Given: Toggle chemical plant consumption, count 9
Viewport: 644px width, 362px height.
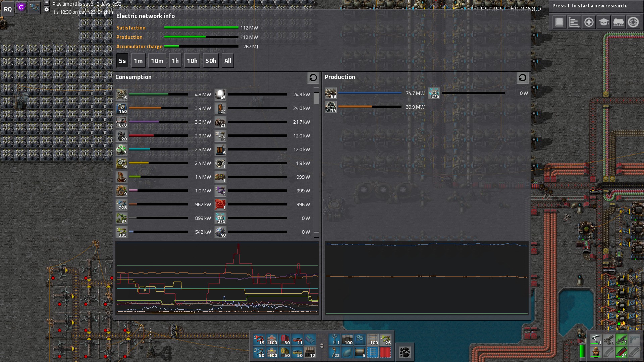Looking at the screenshot, I should [121, 191].
